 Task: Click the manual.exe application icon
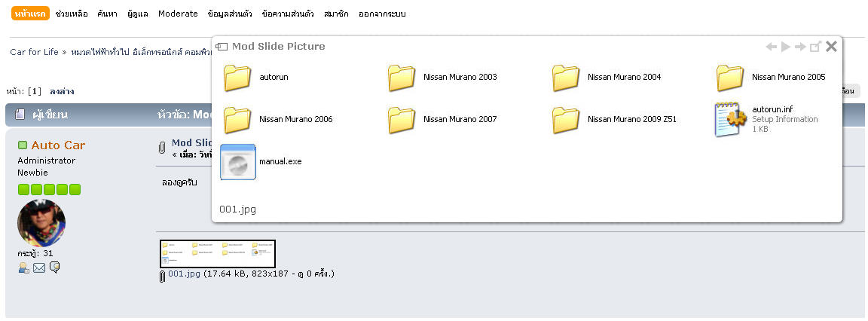coord(238,161)
